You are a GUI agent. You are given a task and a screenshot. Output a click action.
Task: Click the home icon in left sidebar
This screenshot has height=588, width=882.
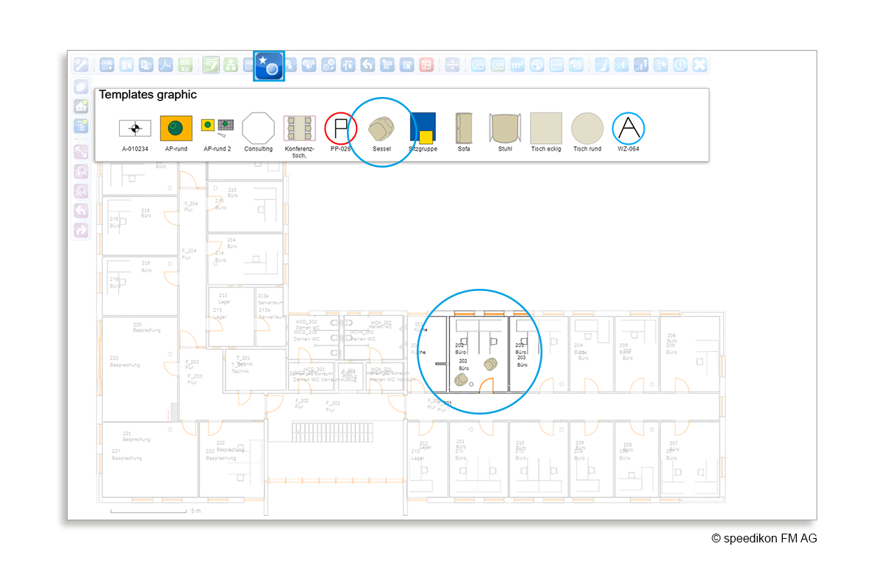click(81, 106)
